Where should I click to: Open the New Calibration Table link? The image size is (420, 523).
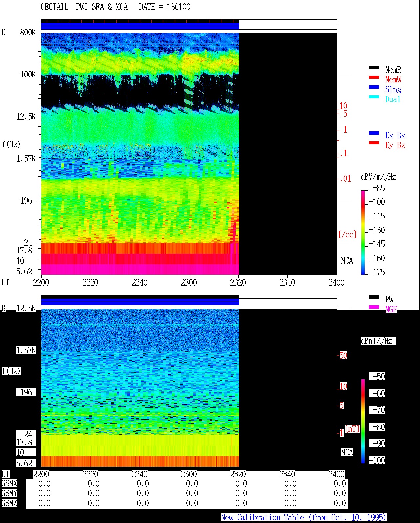pos(304,517)
